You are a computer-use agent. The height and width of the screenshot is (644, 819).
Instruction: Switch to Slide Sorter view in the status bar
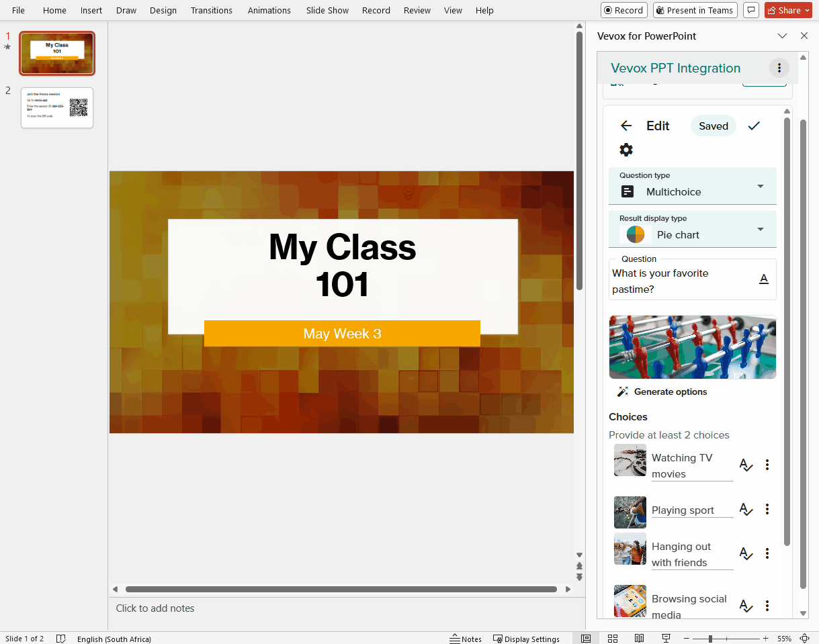613,639
